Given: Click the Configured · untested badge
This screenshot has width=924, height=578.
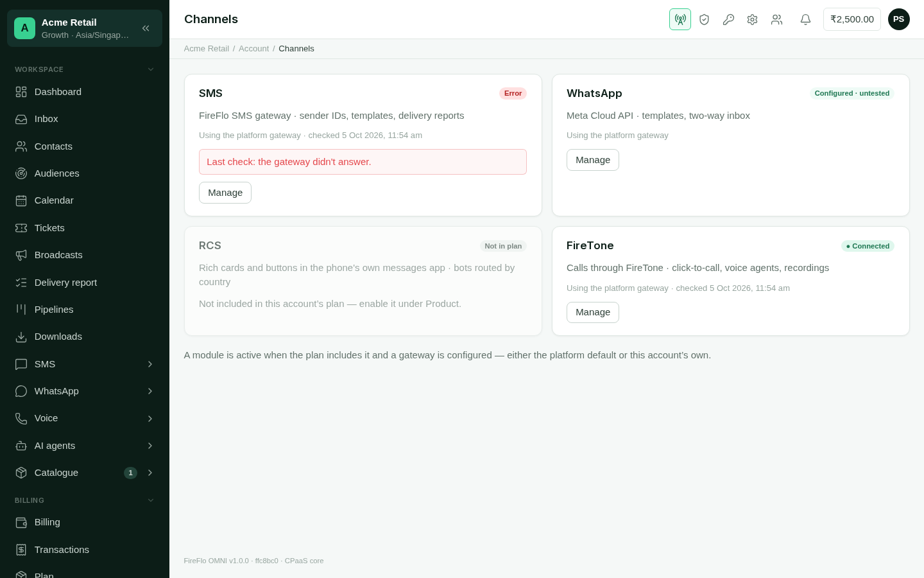Looking at the screenshot, I should coord(852,93).
